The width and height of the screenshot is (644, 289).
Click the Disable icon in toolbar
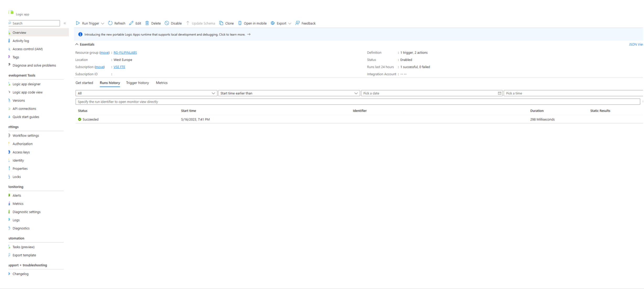click(x=167, y=23)
